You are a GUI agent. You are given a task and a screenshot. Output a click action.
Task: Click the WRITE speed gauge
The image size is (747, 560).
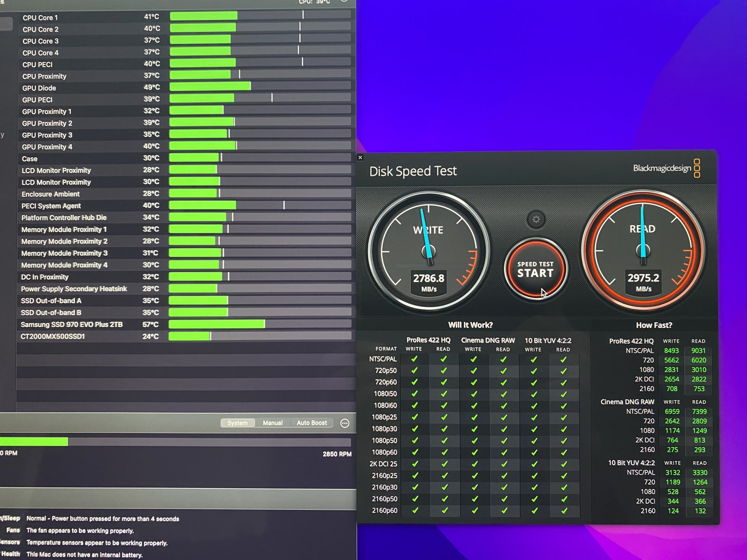pos(428,251)
